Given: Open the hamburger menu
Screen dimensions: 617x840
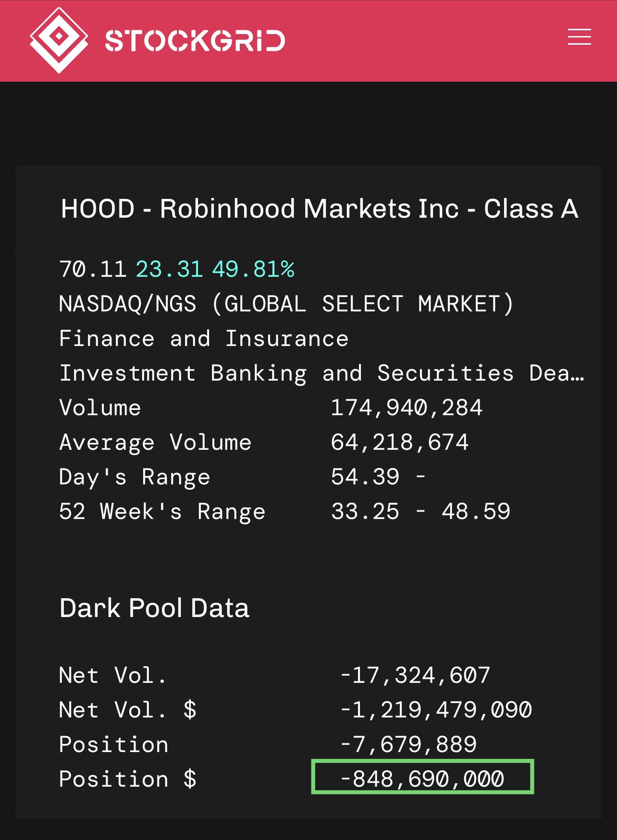Looking at the screenshot, I should coord(579,37).
